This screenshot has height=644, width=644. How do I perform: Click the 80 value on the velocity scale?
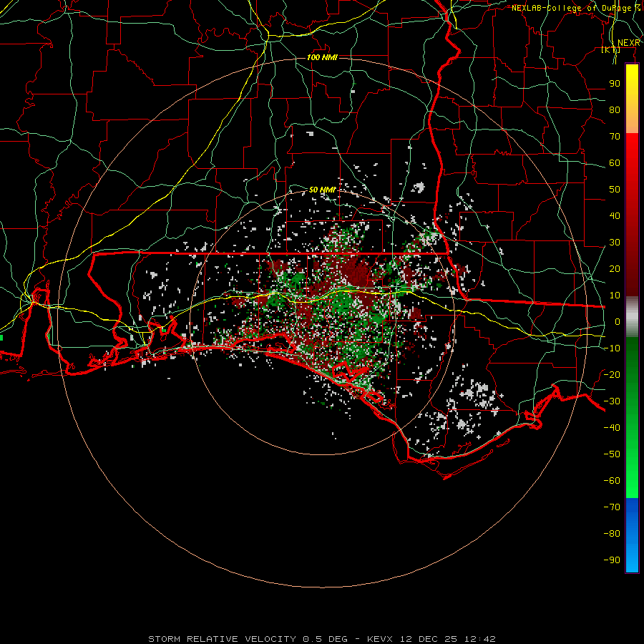[x=615, y=110]
